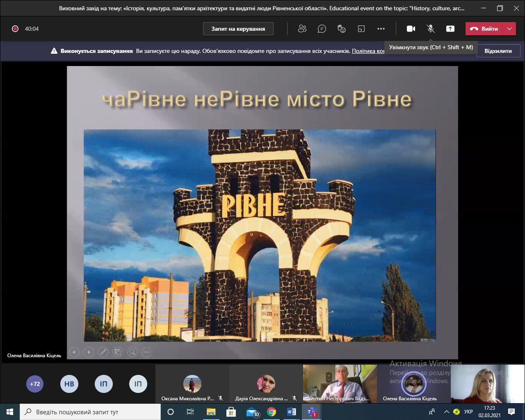Toggle the camera on or off
Image resolution: width=525 pixels, height=420 pixels.
pos(411,29)
